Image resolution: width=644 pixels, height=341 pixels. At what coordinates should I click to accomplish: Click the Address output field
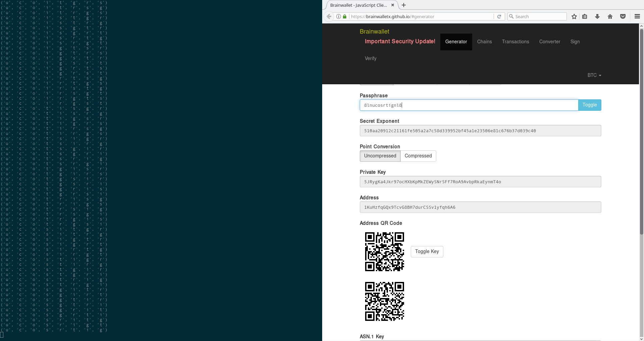(480, 207)
